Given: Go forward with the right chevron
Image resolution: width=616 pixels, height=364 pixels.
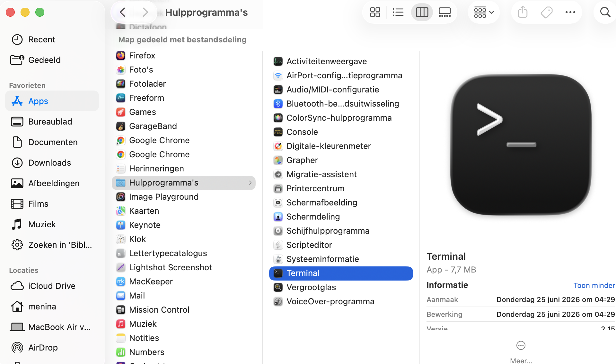Looking at the screenshot, I should tap(145, 12).
